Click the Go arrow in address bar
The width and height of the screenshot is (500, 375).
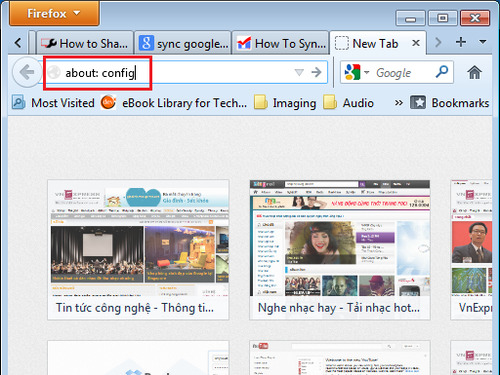pyautogui.click(x=316, y=72)
